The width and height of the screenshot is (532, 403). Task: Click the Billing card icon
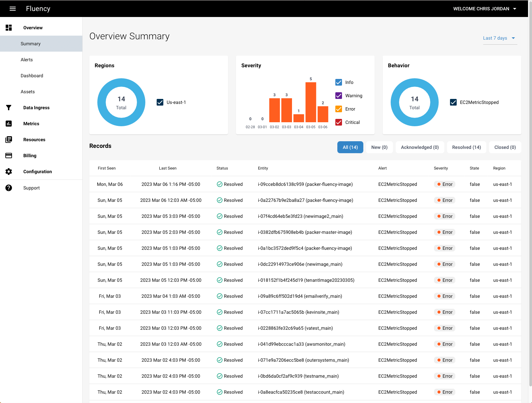[9, 156]
